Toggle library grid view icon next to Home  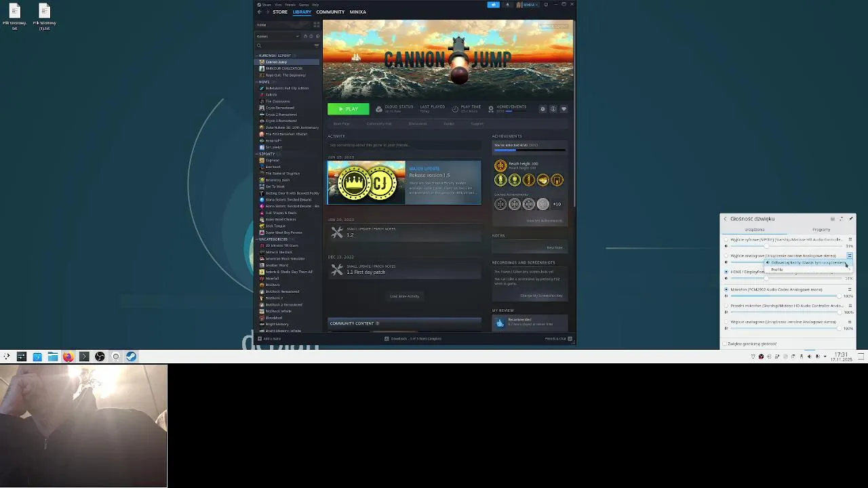tap(316, 25)
